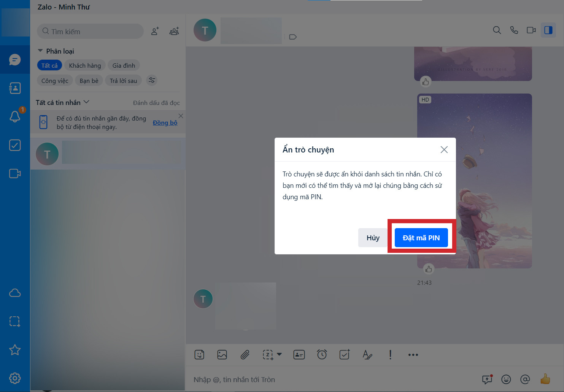Image resolution: width=564 pixels, height=392 pixels.
Task: Click the Tìm kiếm search field
Action: click(91, 31)
